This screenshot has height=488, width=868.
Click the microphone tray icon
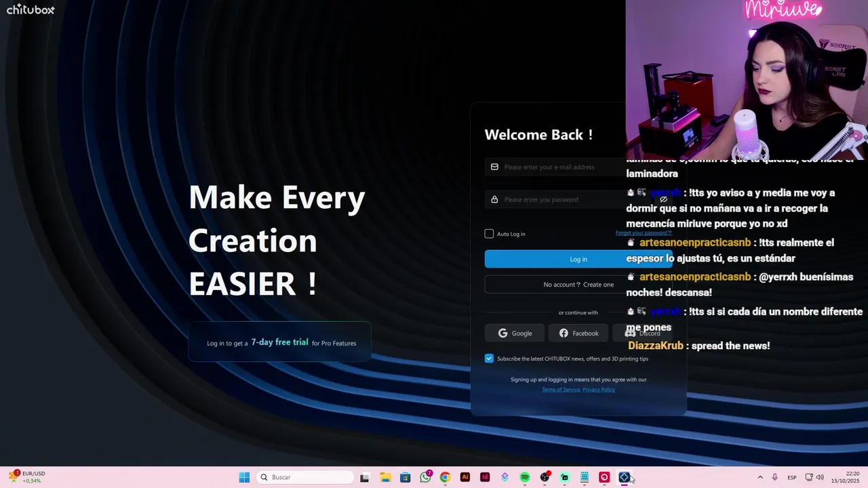tap(775, 477)
